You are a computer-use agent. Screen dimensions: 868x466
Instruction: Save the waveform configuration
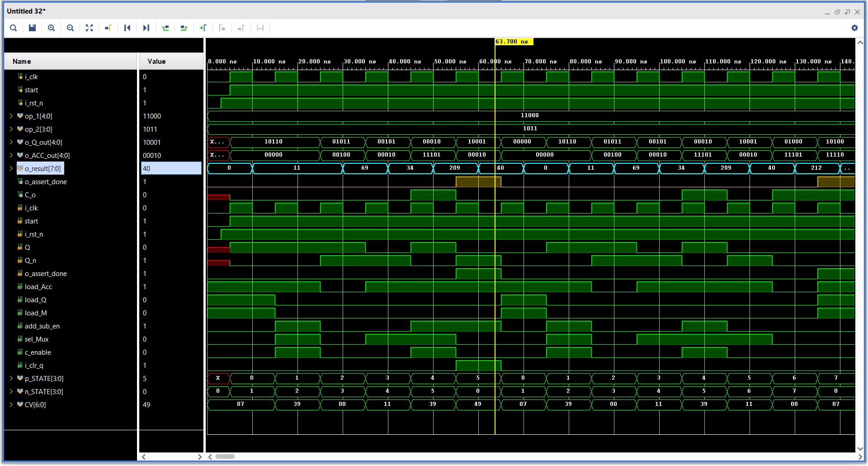click(32, 28)
